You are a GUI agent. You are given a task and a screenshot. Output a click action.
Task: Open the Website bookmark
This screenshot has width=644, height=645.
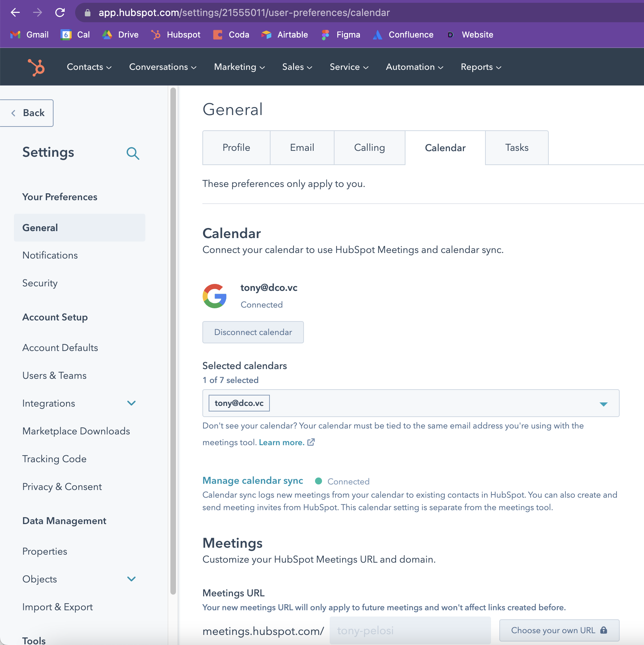pos(470,35)
